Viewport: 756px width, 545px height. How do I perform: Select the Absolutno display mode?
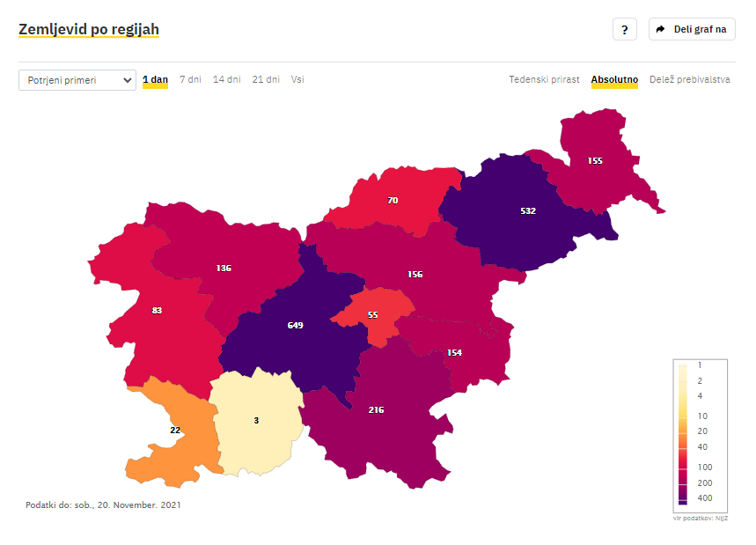tap(614, 79)
